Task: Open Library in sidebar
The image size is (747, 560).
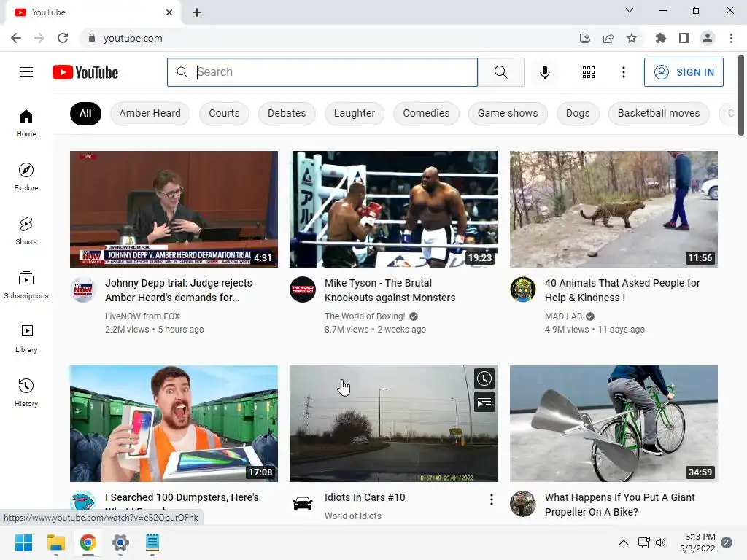Action: point(26,338)
